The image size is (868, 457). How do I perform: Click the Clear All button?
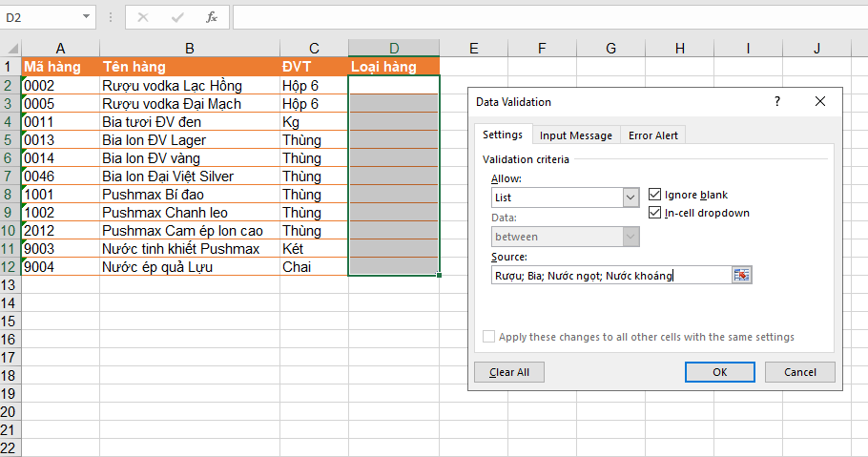[509, 372]
